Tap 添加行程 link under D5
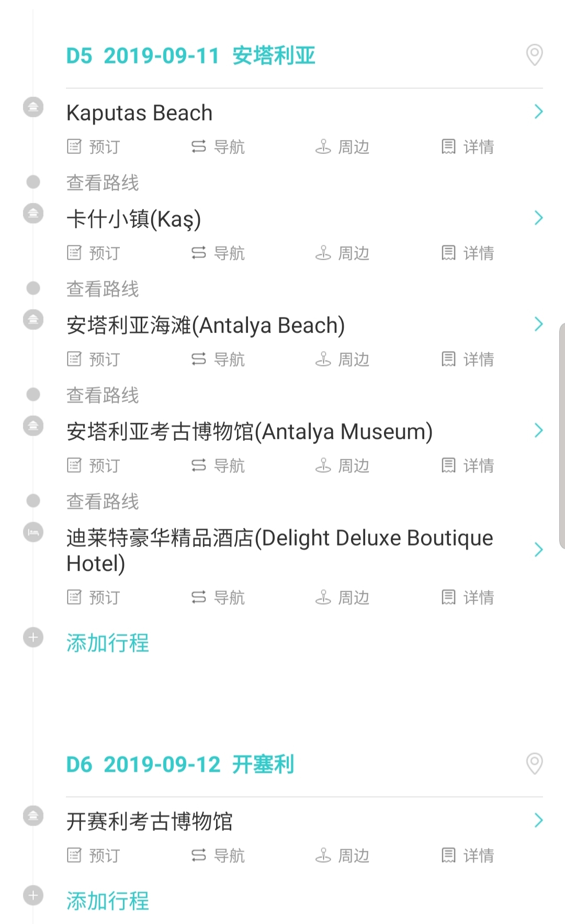Viewport: 565px width, 924px height. tap(108, 643)
